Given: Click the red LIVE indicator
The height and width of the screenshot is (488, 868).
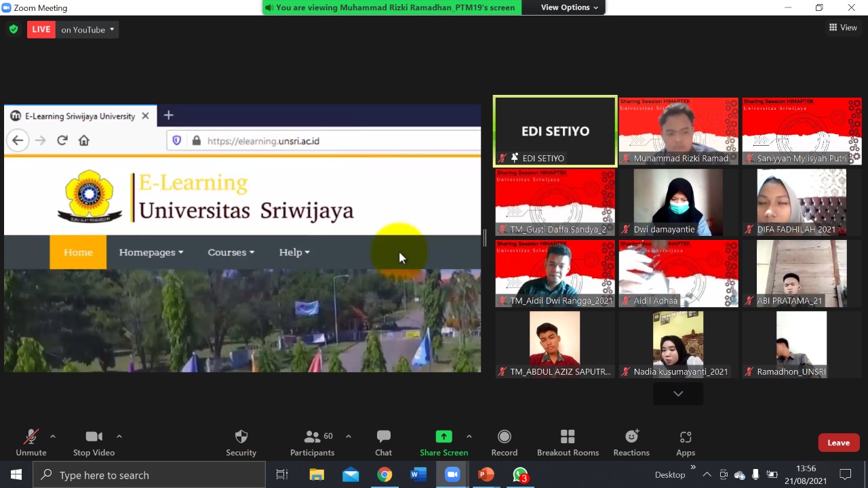Looking at the screenshot, I should coord(41,30).
